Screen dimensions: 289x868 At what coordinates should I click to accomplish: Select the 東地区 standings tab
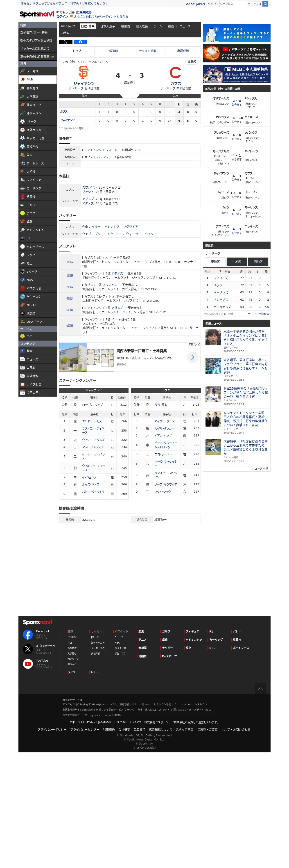click(x=215, y=262)
